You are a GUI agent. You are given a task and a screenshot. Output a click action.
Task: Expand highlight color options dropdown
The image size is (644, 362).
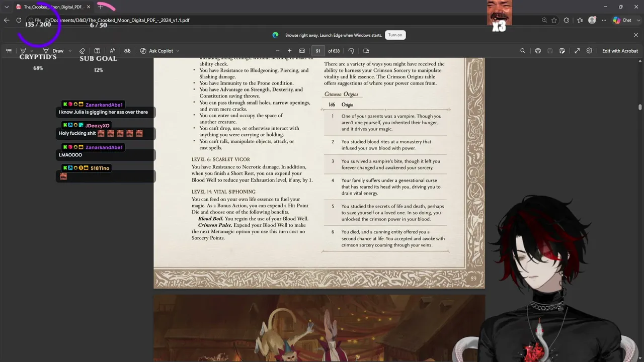coord(32,51)
